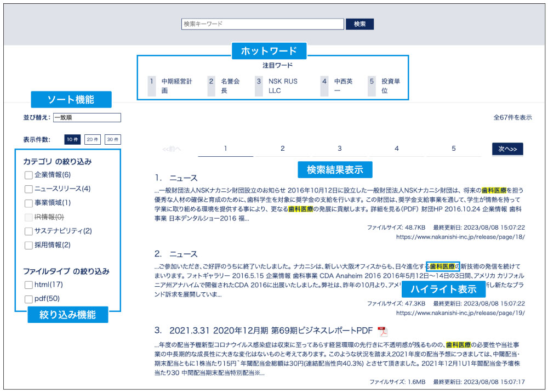548x392 pixels.
Task: Open result 1 ニュース title
Action: coord(184,178)
